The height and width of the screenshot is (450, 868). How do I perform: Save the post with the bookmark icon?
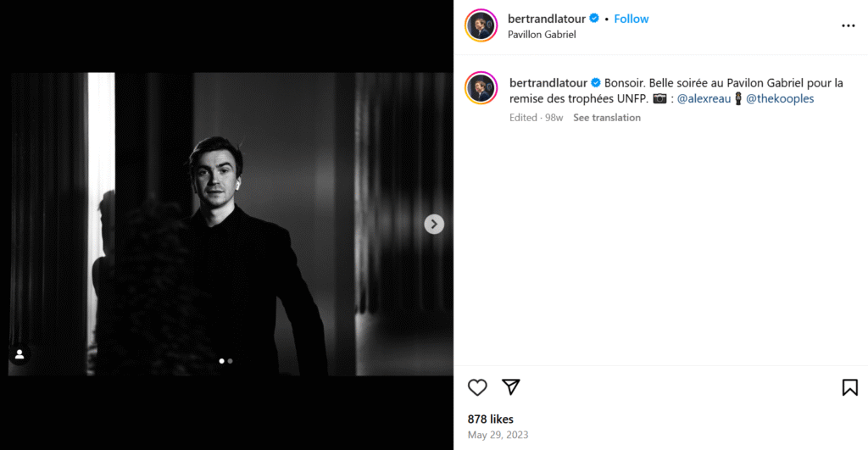click(x=849, y=387)
